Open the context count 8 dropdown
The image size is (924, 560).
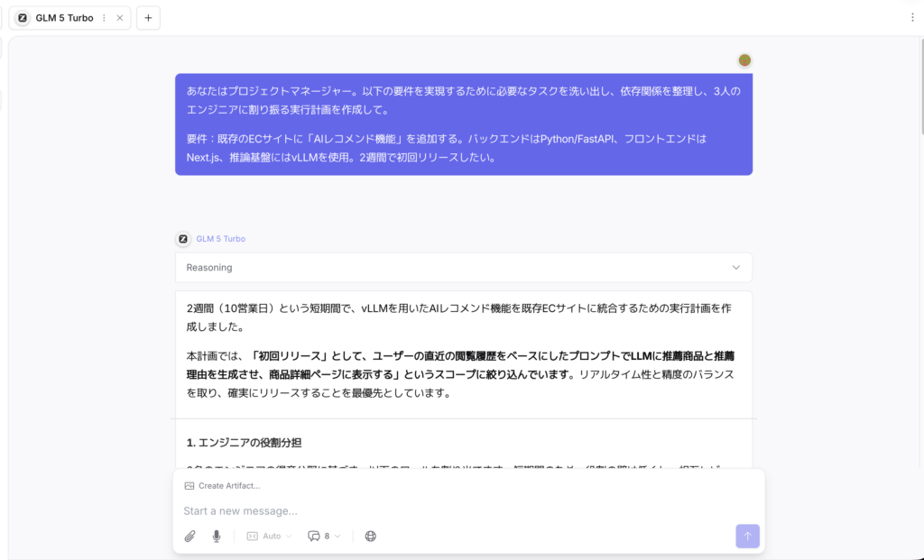click(x=324, y=536)
